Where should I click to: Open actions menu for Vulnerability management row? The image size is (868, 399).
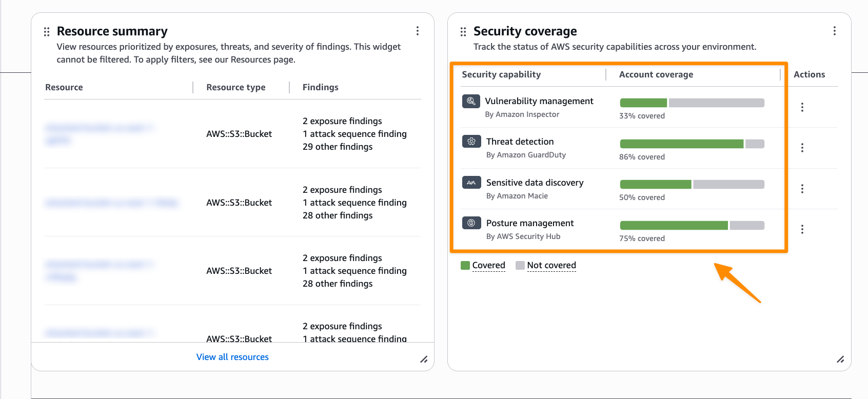point(802,107)
